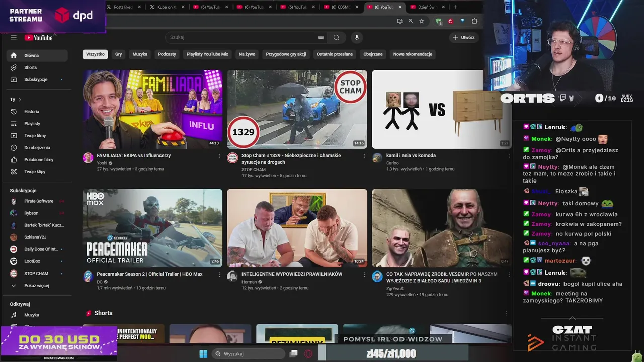This screenshot has width=644, height=362.
Task: Select the Obejrzane filter chip
Action: 373,54
